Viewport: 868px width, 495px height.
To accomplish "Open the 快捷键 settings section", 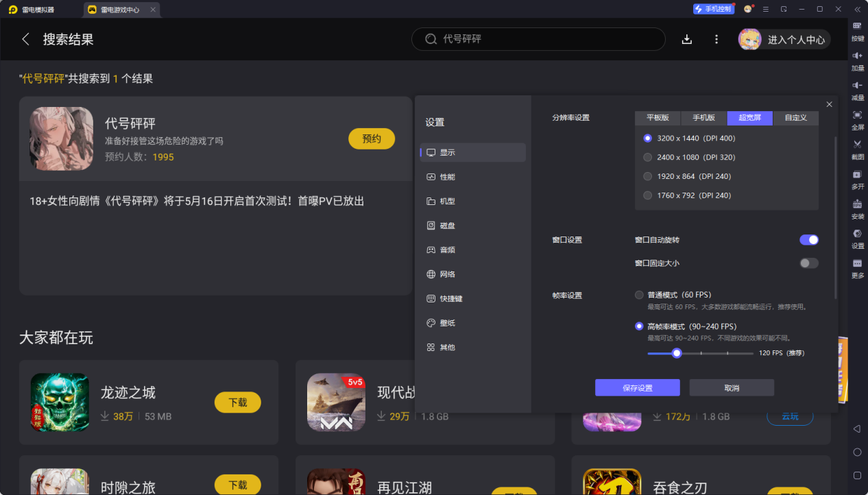I will (x=473, y=299).
